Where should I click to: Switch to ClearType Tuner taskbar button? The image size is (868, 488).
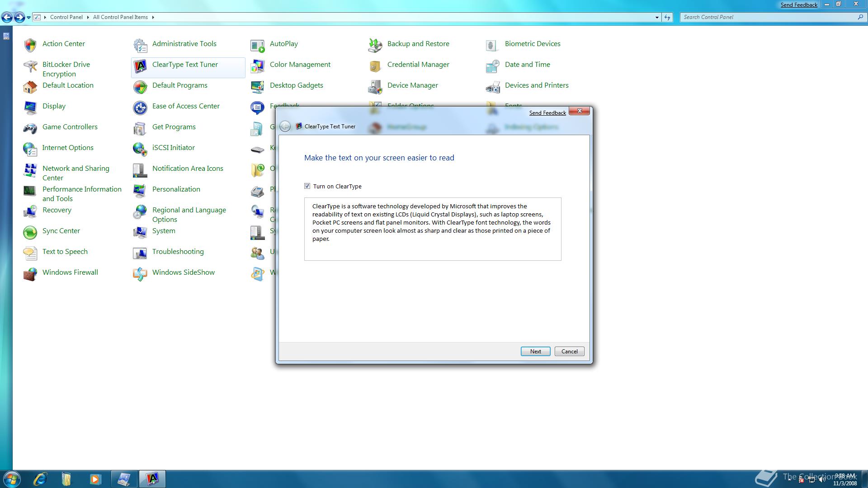(x=152, y=479)
